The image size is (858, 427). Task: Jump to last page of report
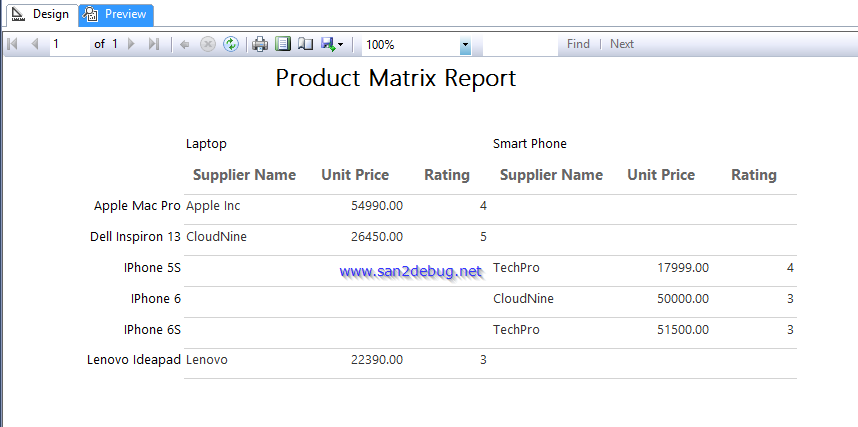pos(154,44)
